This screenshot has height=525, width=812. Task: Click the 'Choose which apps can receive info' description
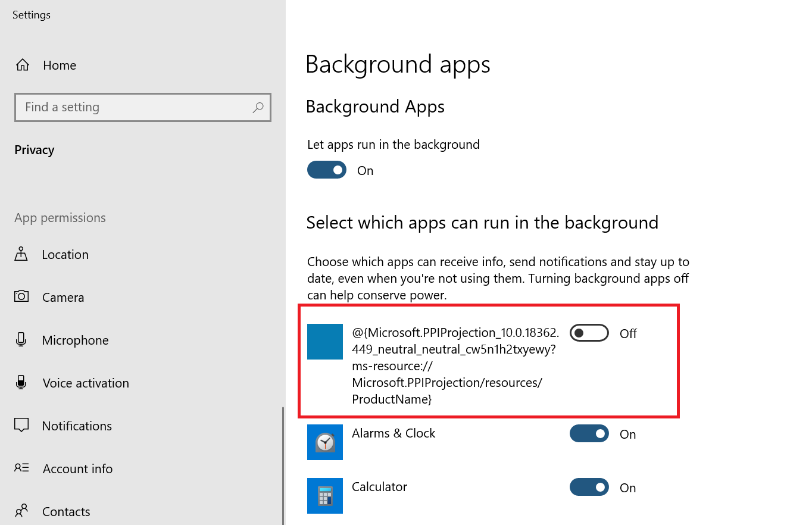click(498, 278)
